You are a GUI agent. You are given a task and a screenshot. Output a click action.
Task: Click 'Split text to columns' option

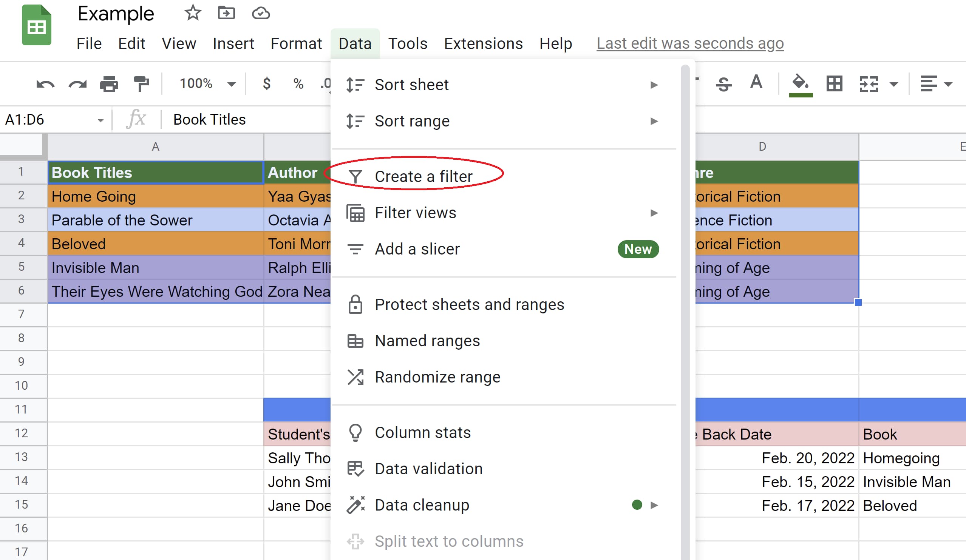click(x=449, y=541)
